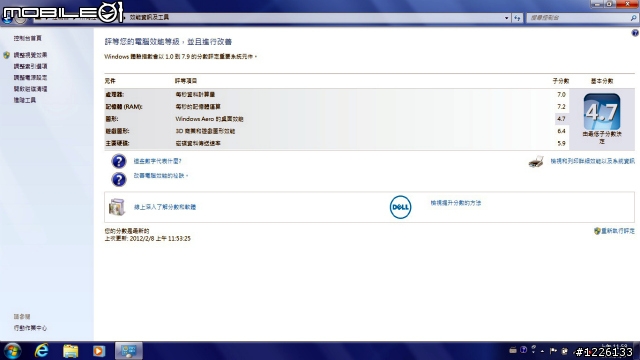Click the primary hard disk row label 主要硬碟
The height and width of the screenshot is (360, 640).
point(117,144)
